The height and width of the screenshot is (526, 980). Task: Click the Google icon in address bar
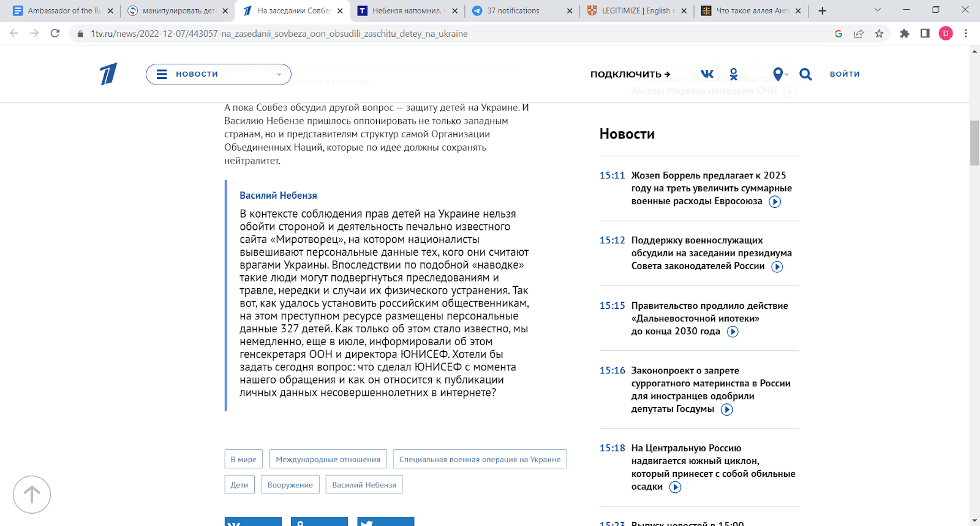tap(839, 34)
